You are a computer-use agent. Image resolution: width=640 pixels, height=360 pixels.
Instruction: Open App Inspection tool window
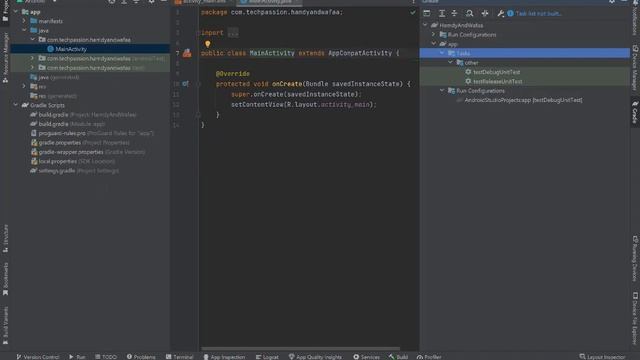click(224, 357)
